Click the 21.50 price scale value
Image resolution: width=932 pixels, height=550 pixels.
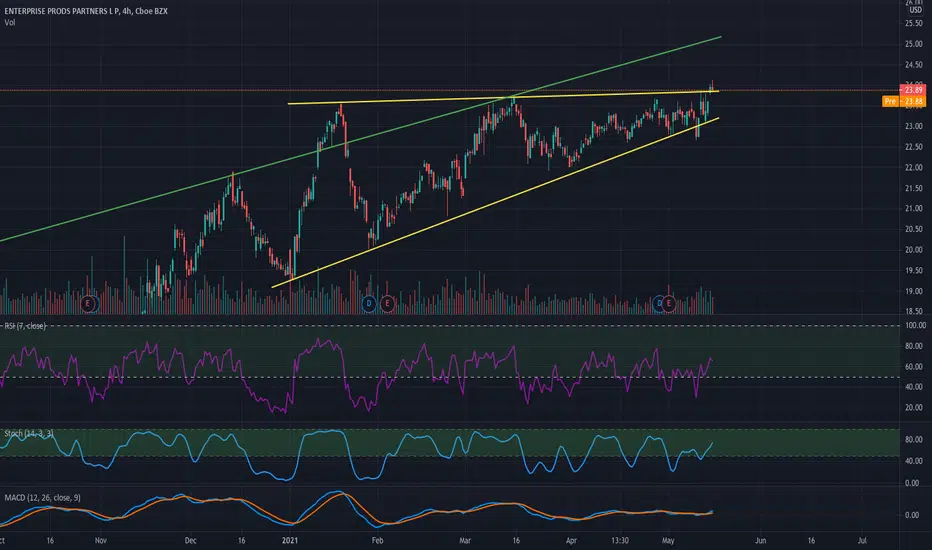click(x=914, y=188)
